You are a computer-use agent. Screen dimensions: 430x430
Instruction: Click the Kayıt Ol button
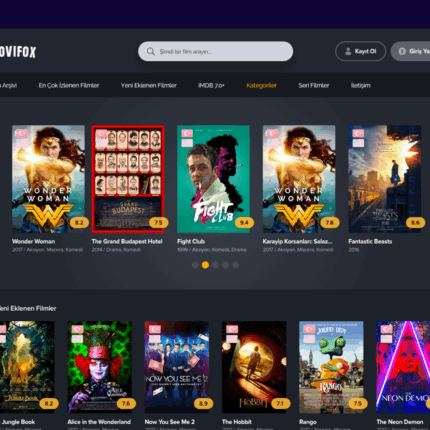[x=360, y=51]
